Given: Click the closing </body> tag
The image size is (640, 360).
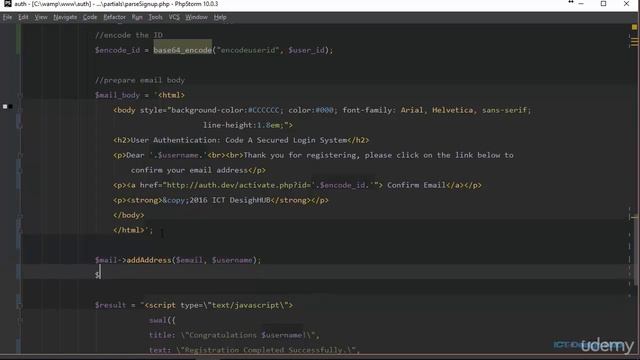Looking at the screenshot, I should tap(129, 215).
